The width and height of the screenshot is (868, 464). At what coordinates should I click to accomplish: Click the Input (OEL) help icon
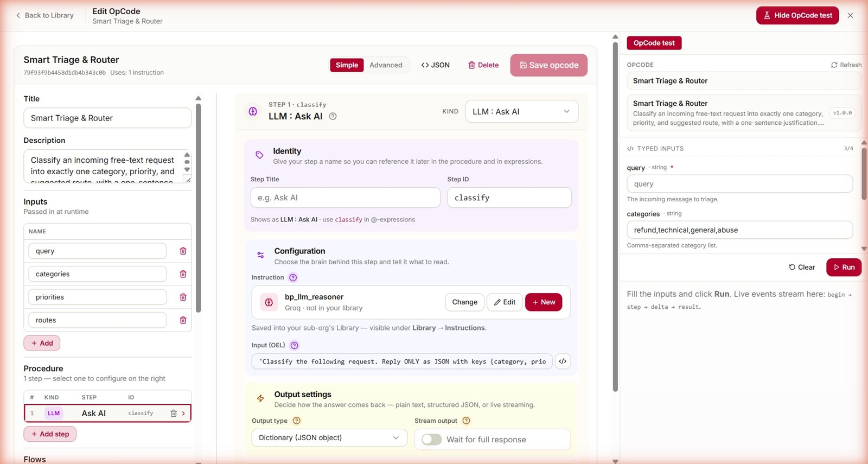point(294,345)
